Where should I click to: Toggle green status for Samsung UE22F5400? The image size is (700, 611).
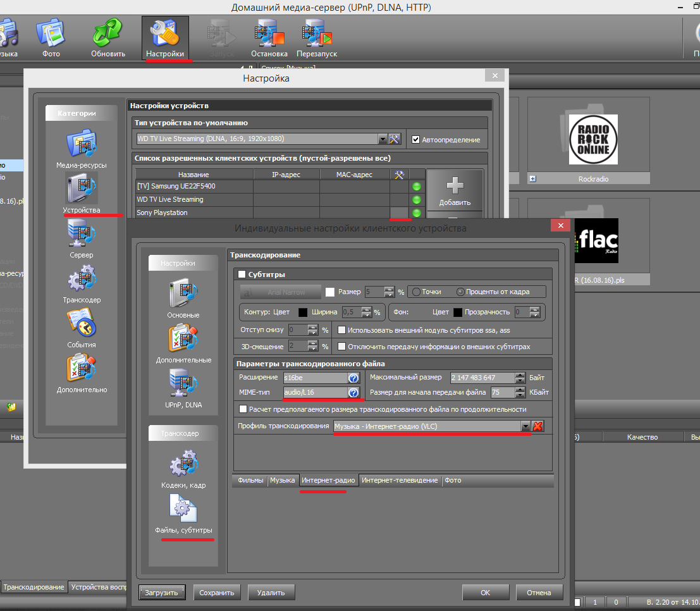(417, 186)
